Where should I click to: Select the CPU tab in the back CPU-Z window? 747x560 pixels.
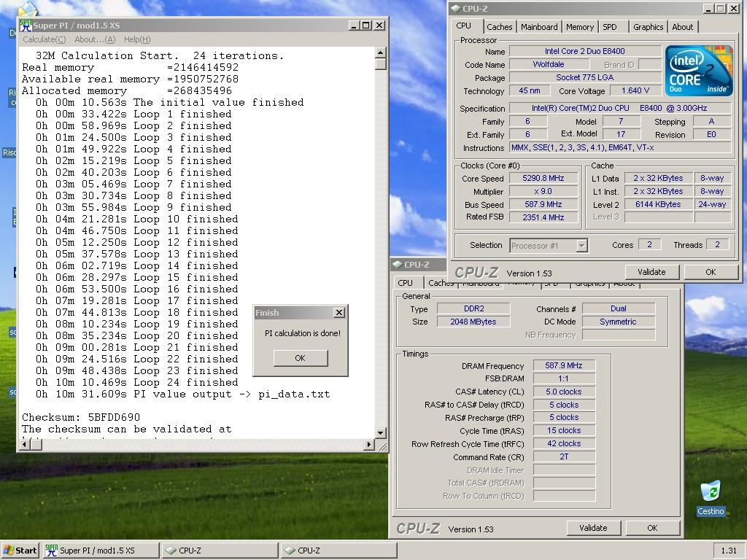click(406, 283)
